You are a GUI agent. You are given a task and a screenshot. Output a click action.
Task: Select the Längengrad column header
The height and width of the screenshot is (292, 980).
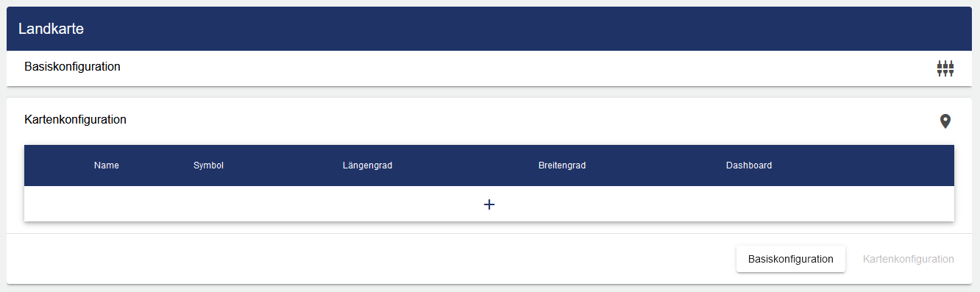pyautogui.click(x=367, y=165)
